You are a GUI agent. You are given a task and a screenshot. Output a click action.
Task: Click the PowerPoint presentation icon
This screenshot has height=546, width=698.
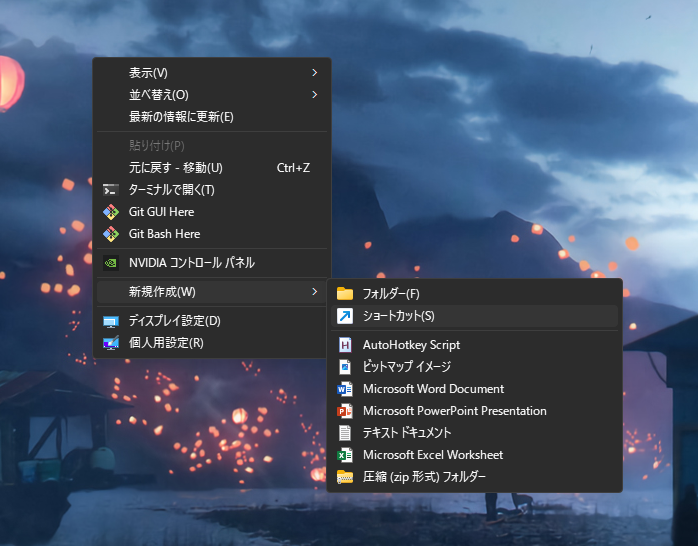(345, 411)
